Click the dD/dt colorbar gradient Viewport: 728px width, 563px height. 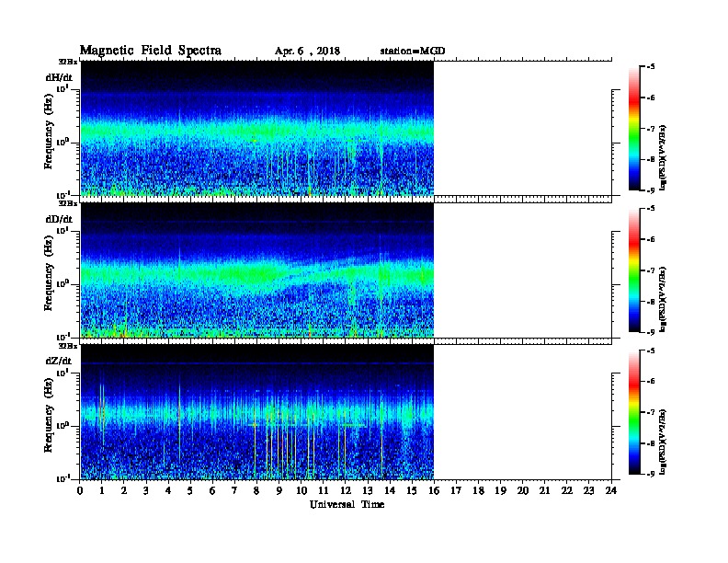pos(634,270)
